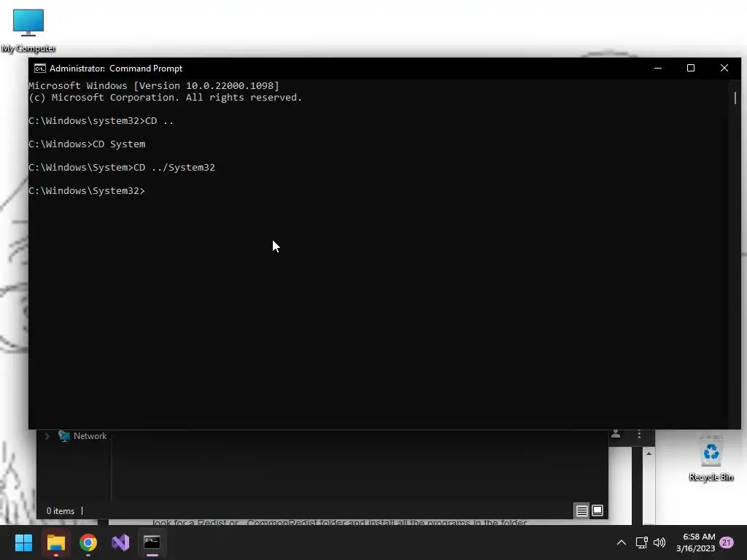This screenshot has height=560, width=747.
Task: Click the Command Prompt title bar icon
Action: coord(40,69)
